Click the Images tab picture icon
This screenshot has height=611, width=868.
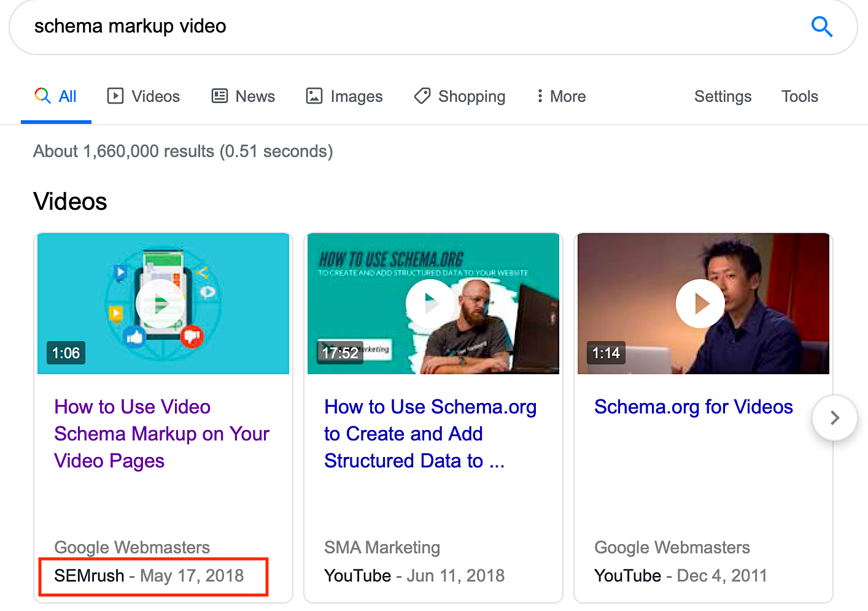coord(314,96)
